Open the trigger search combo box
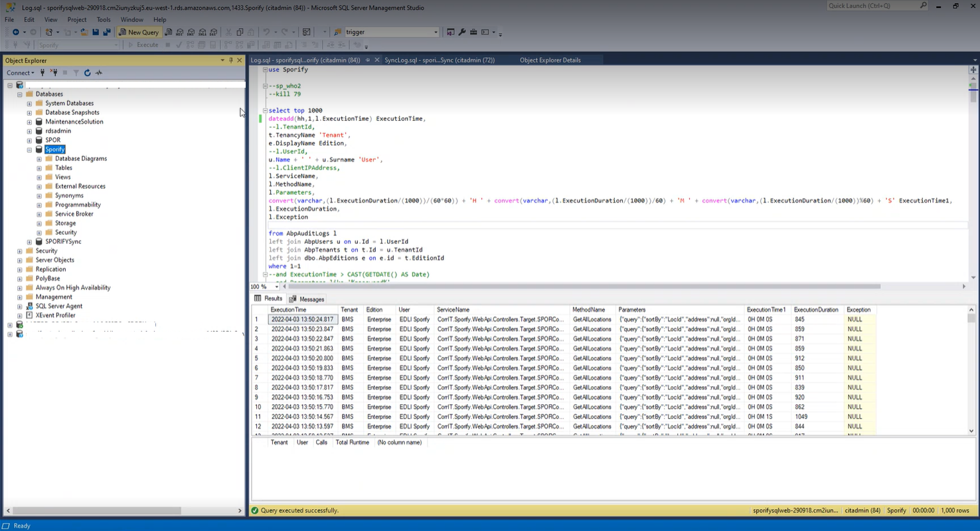This screenshot has width=980, height=531. tap(436, 32)
